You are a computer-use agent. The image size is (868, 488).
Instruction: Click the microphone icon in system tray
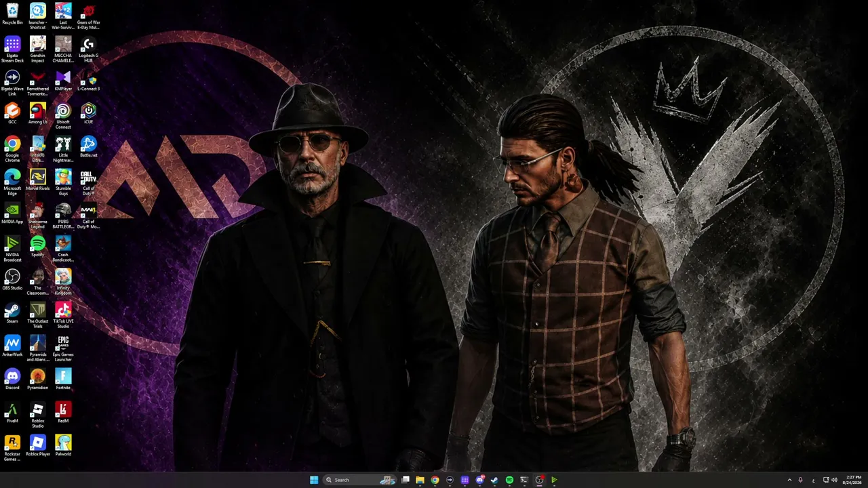(800, 480)
